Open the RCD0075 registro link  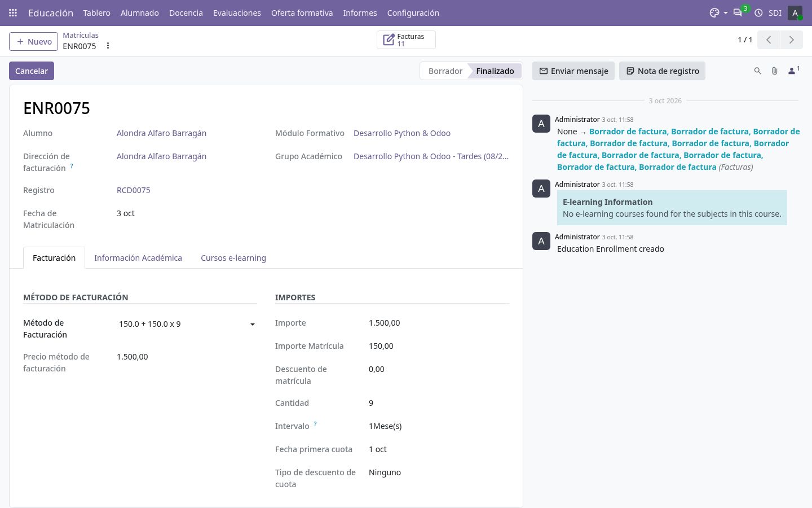[134, 190]
